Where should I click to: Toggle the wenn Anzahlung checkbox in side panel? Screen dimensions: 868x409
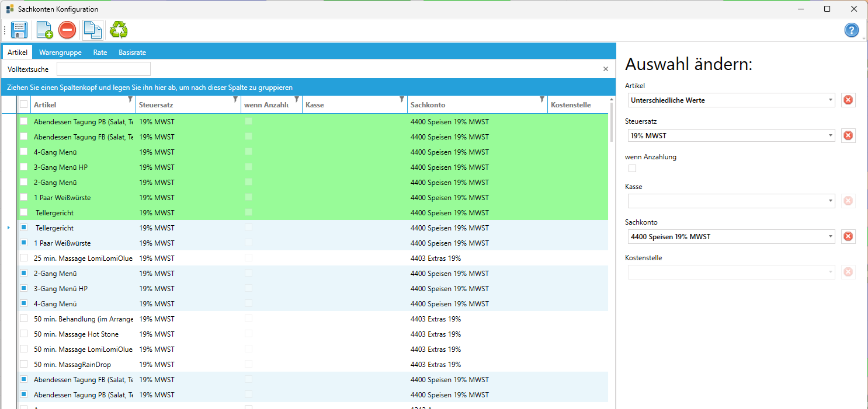(632, 169)
